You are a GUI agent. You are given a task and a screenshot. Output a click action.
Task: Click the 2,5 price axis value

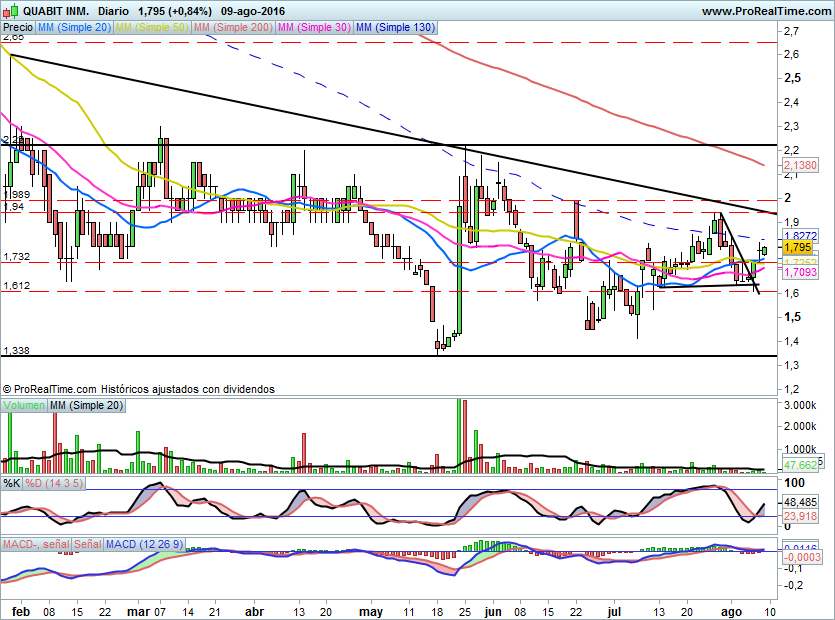(x=792, y=78)
